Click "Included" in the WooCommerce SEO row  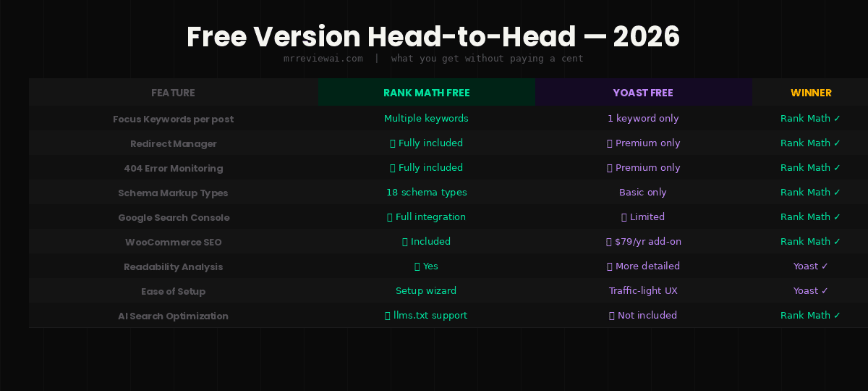[426, 241]
